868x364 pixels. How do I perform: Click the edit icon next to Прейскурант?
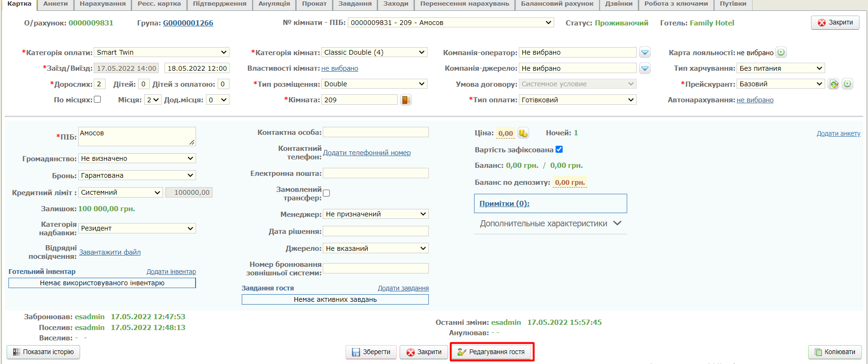tap(834, 84)
